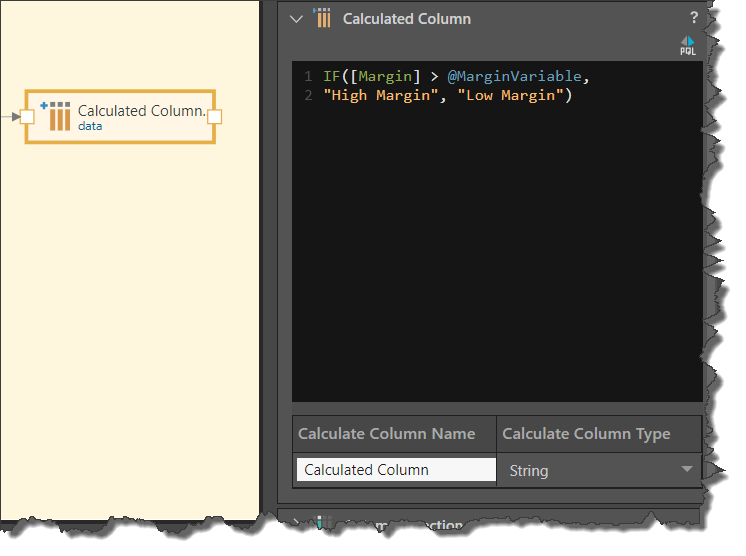Click the node's right output port
This screenshot has width=746, height=556.
(x=213, y=117)
